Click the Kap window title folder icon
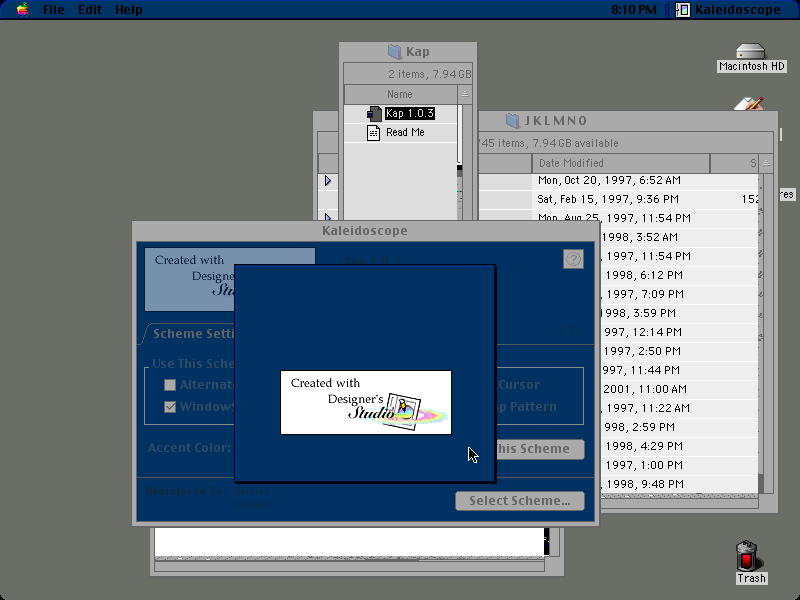Image resolution: width=800 pixels, height=600 pixels. pyautogui.click(x=394, y=52)
